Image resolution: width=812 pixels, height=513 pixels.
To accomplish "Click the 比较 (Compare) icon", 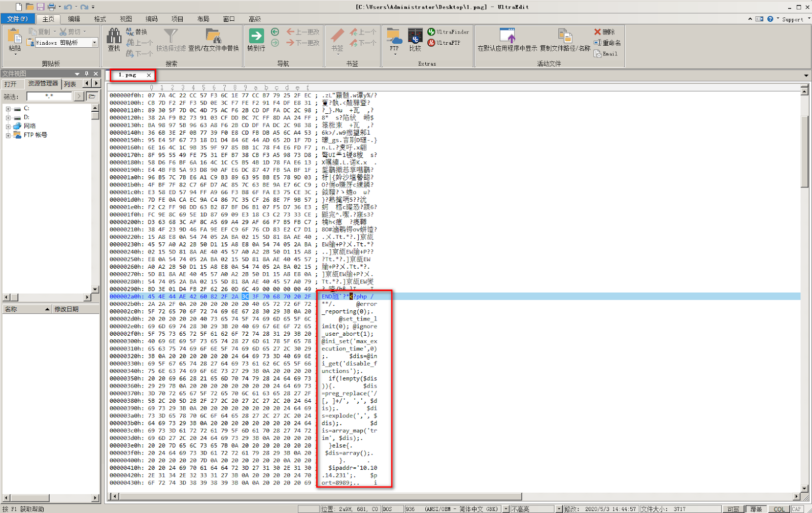I will (415, 36).
